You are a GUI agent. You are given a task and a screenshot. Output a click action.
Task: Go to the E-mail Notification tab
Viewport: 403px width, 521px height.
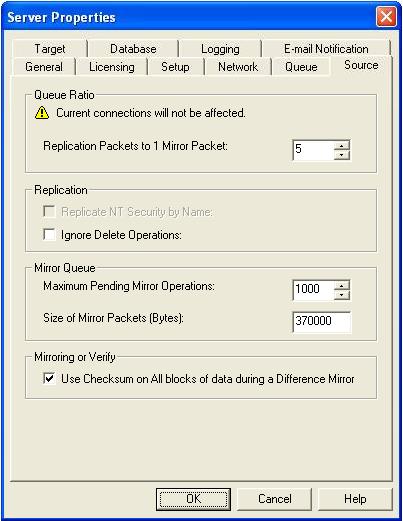point(326,49)
